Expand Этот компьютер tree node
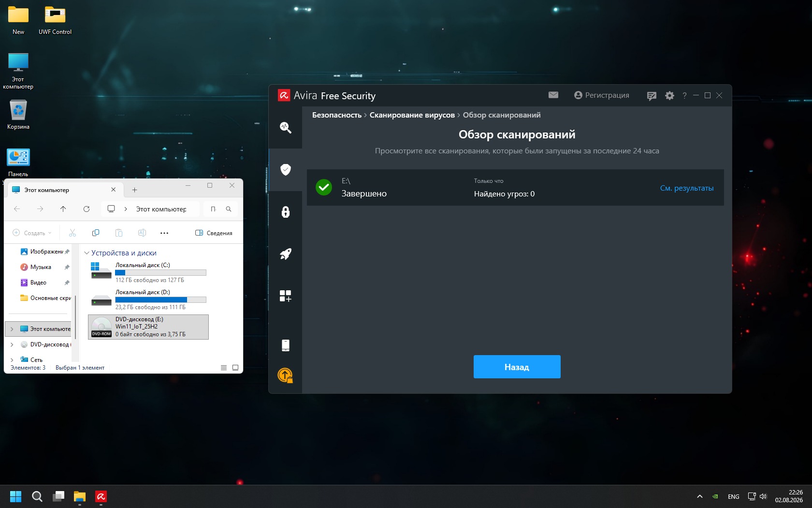This screenshot has height=508, width=812. click(x=12, y=329)
